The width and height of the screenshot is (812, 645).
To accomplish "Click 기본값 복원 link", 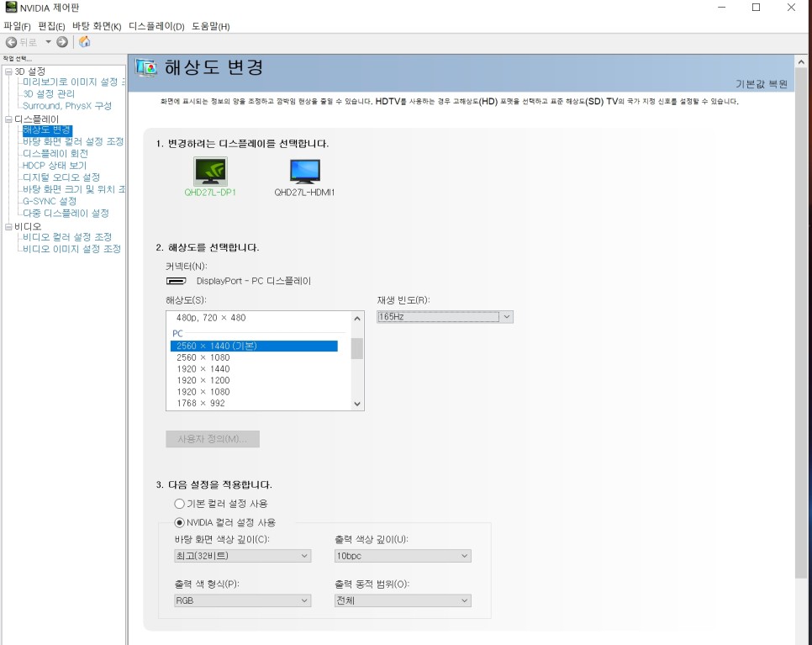I will [762, 84].
